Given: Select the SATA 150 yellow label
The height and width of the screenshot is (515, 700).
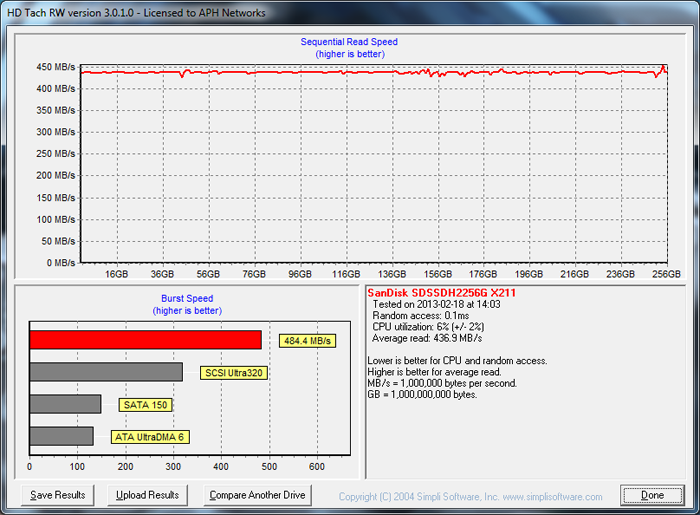Looking at the screenshot, I should point(145,405).
